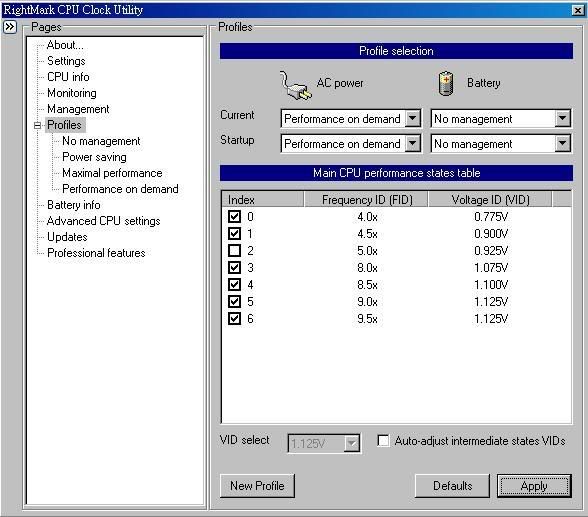Select the 8.0x frequency cell
The height and width of the screenshot is (517, 588).
click(367, 268)
